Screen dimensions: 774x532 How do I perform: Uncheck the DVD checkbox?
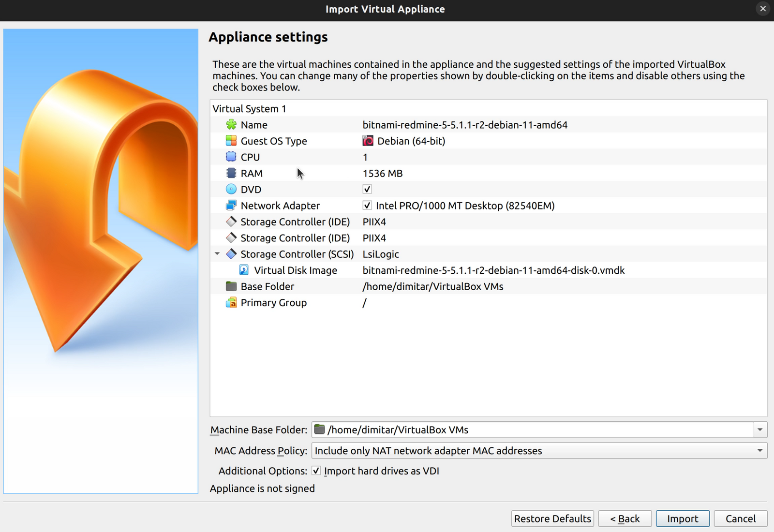367,189
